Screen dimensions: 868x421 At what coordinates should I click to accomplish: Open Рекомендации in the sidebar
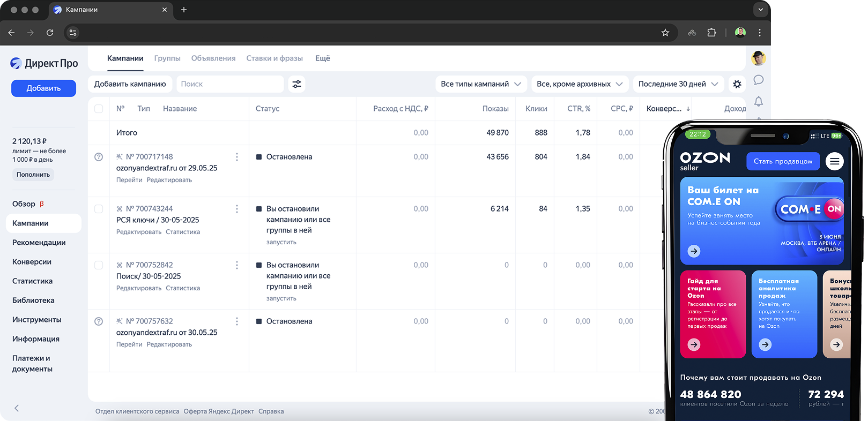point(39,243)
